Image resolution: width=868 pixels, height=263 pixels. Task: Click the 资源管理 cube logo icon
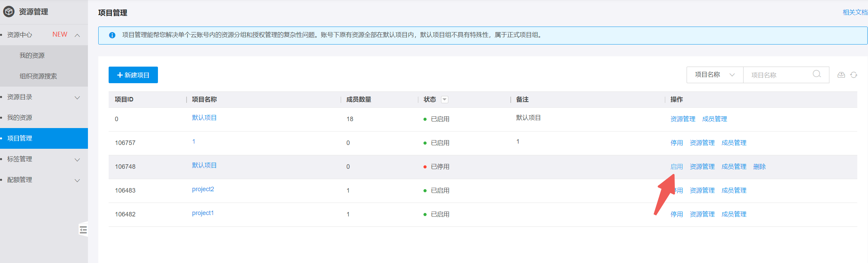coord(9,12)
